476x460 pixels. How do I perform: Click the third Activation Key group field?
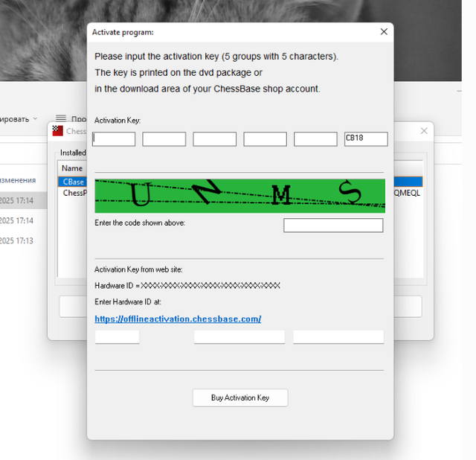215,139
